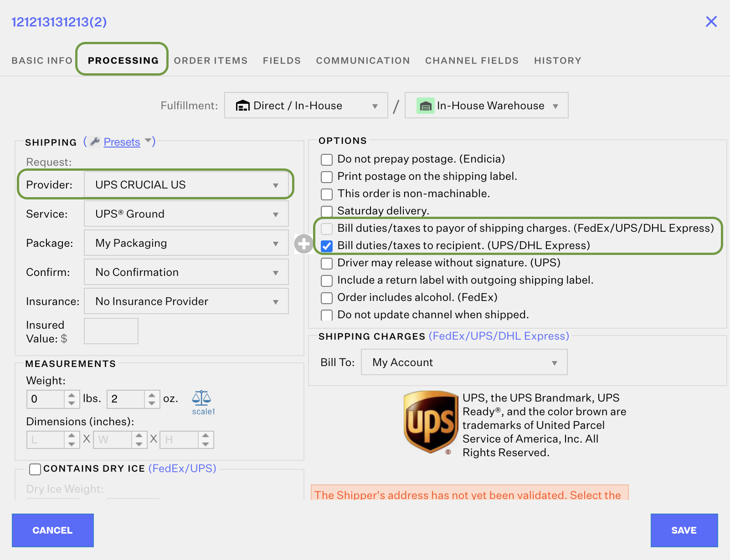Uncheck Bill duties/taxes to recipient
Screen dimensions: 730x560
[327, 246]
